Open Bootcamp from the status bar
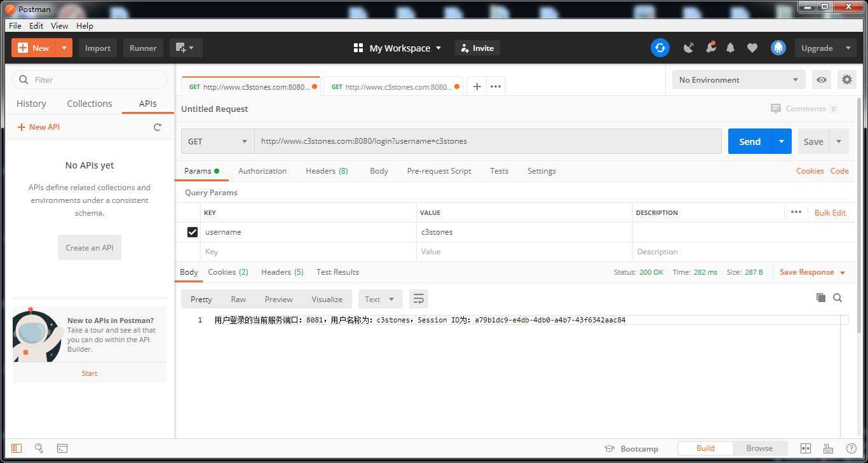This screenshot has width=868, height=463. tap(631, 448)
